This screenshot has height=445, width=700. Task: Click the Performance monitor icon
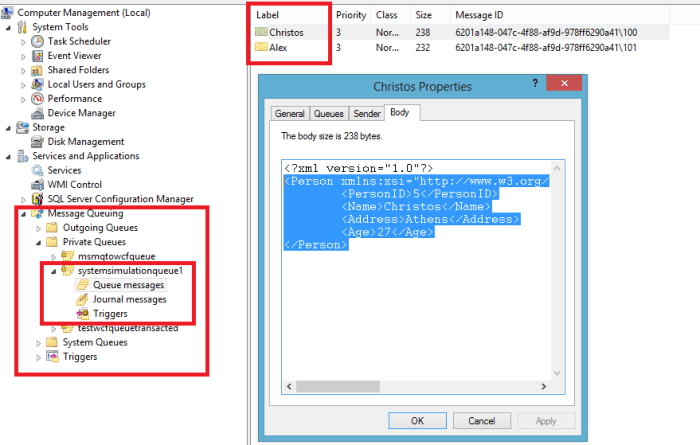(x=38, y=99)
